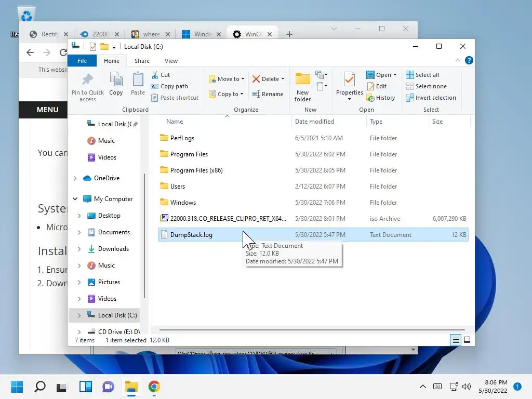Screen dimensions: 532x399
Task: Click Quick Access toolbar new folder icon
Action: (104, 47)
